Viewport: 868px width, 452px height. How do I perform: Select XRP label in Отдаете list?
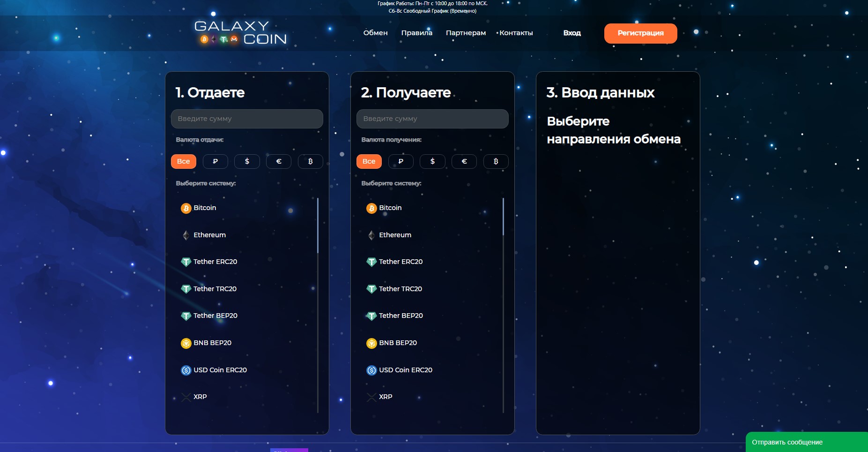point(200,397)
